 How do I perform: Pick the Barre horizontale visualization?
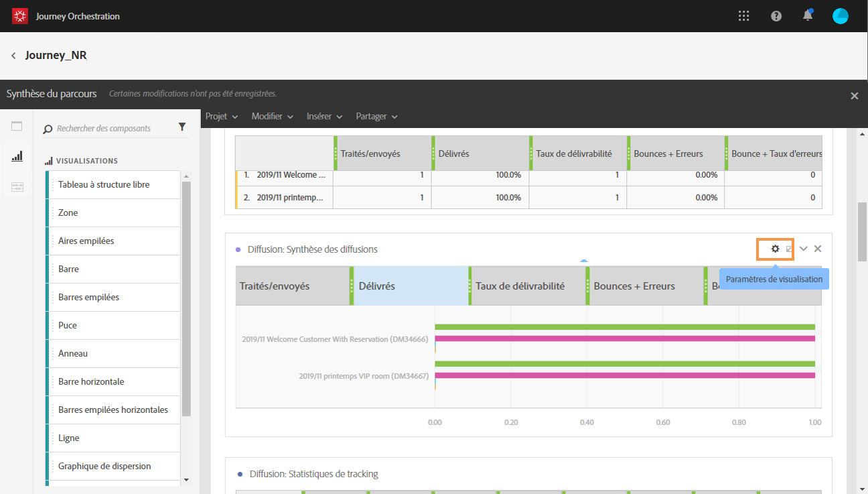tap(113, 381)
